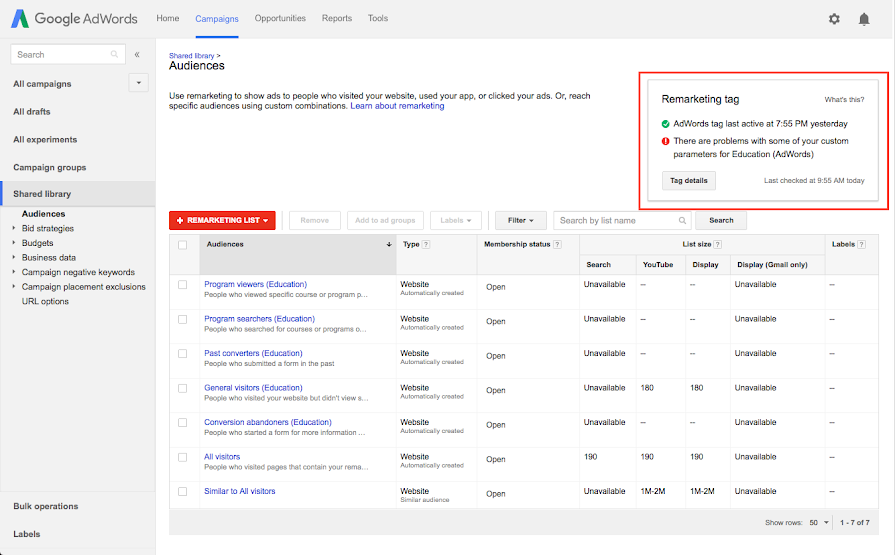
Task: Open the Similar to All visitors audience
Action: click(240, 491)
